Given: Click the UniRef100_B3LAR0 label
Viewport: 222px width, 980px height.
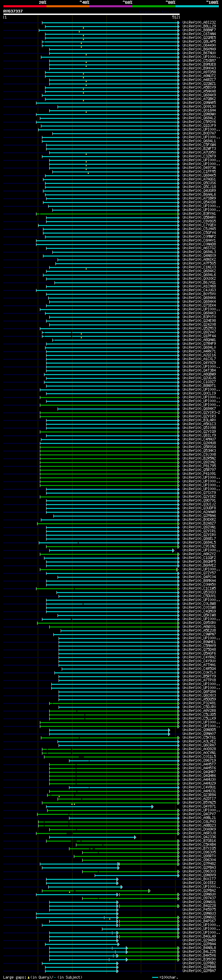Looking at the screenshot, I should click(x=199, y=420).
